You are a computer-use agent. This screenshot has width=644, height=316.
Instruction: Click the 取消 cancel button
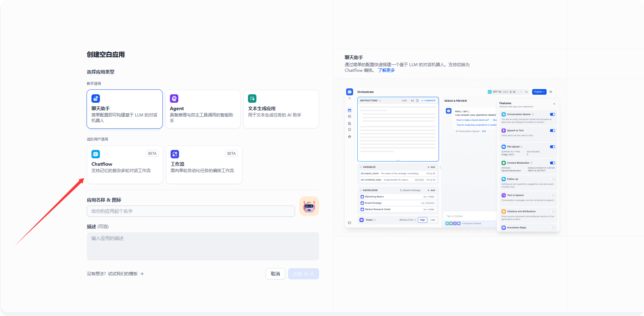tap(275, 274)
